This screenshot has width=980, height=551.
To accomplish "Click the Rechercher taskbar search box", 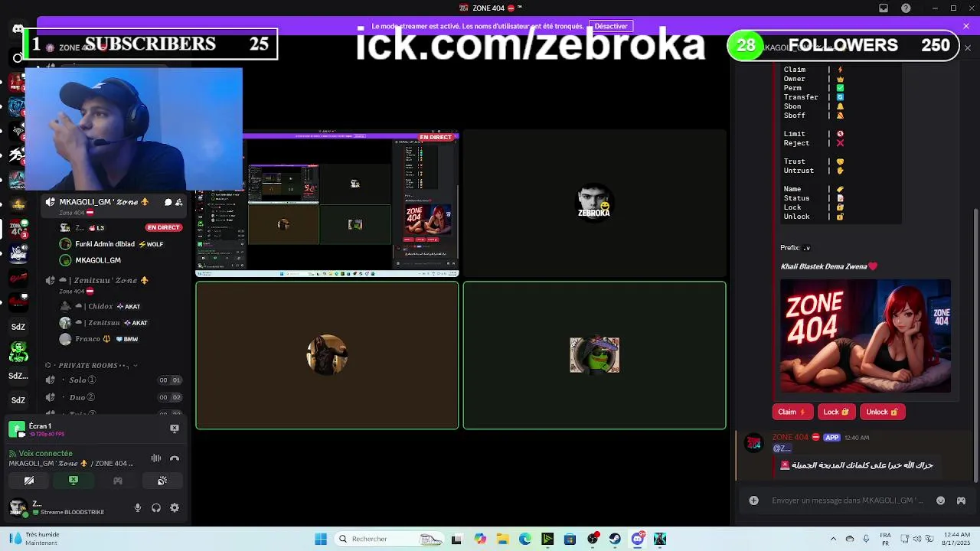I will click(x=389, y=539).
